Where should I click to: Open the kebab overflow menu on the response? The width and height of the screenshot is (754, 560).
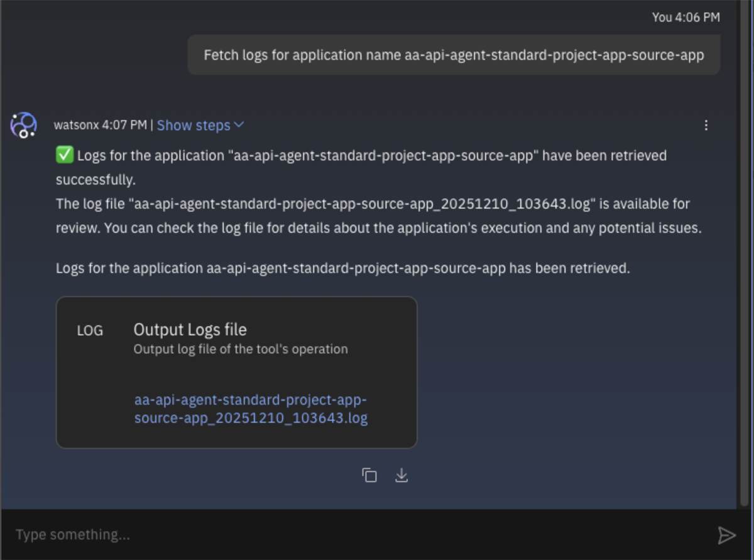[x=706, y=125]
